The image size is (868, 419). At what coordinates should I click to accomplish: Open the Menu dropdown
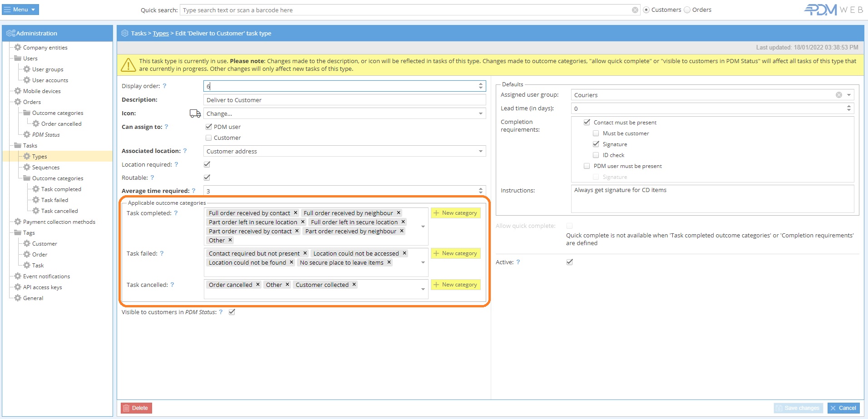(20, 10)
